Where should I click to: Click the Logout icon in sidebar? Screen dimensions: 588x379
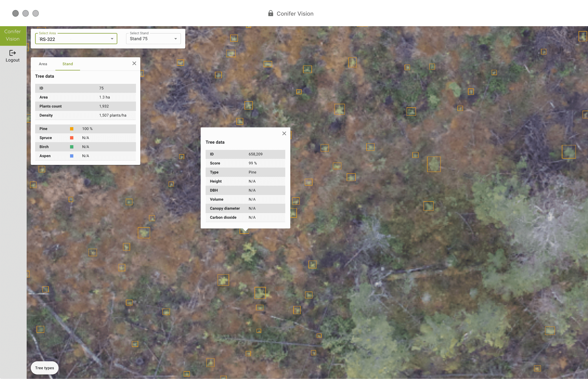coord(12,53)
